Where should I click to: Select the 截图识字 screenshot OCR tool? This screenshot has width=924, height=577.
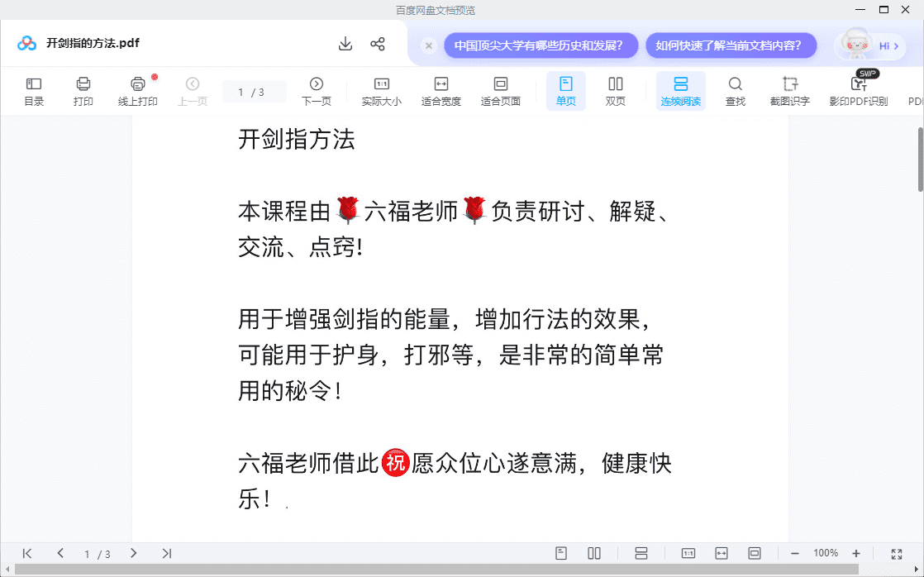[789, 91]
